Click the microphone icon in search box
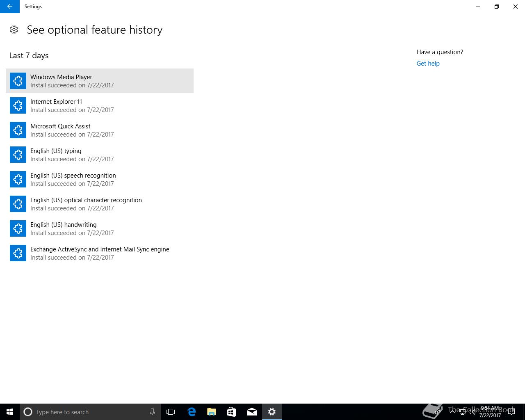Image resolution: width=525 pixels, height=420 pixels. pyautogui.click(x=152, y=412)
